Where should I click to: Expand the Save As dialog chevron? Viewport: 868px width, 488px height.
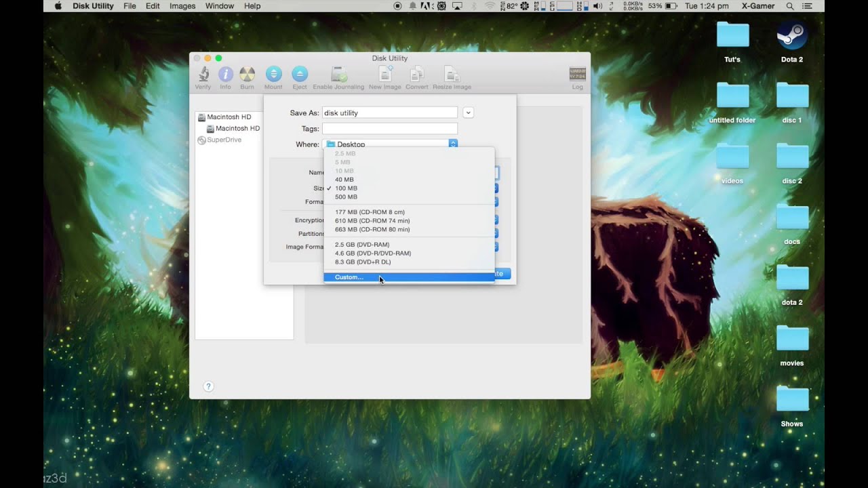tap(468, 113)
